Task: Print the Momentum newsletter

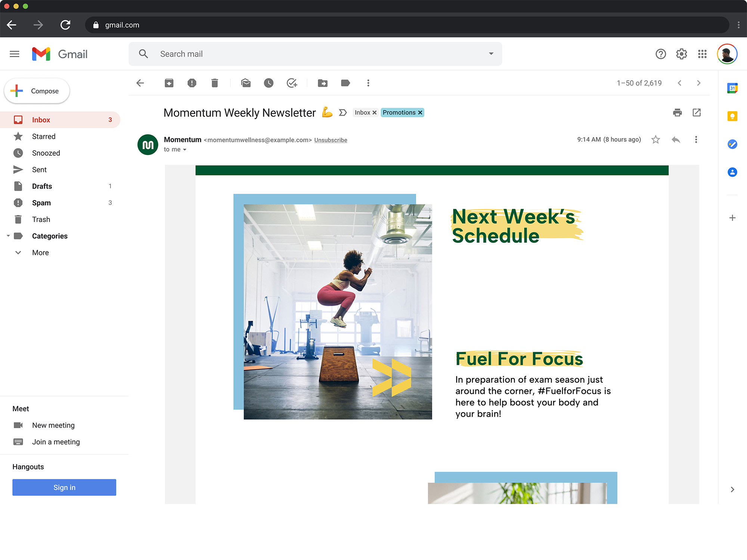Action: pos(677,112)
